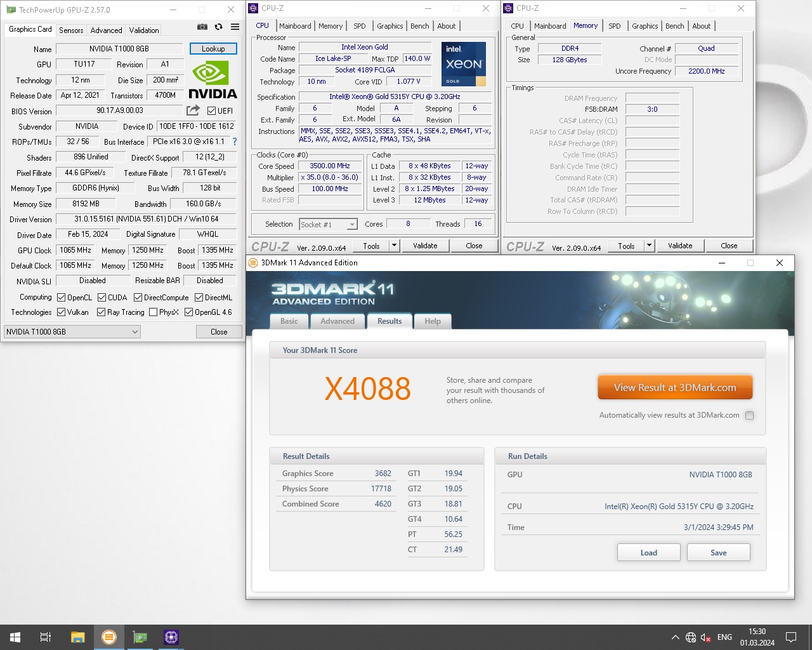Enable automatically view results at 3DMark.com

point(750,415)
